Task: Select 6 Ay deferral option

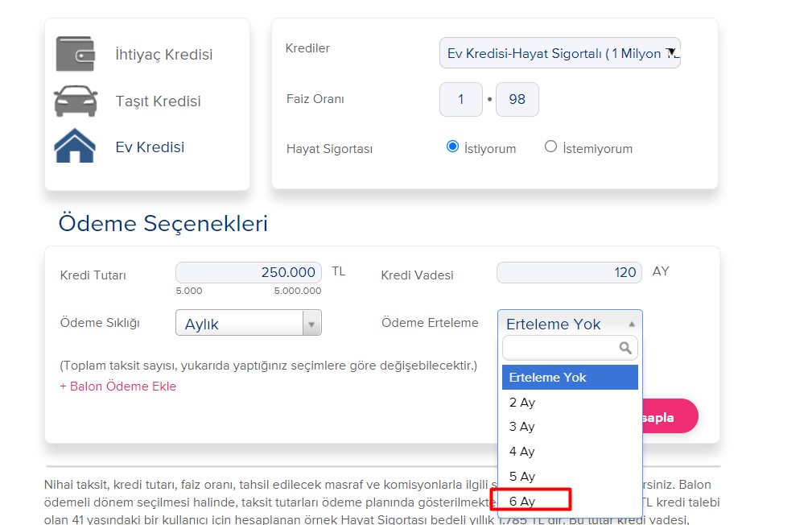Action: [x=523, y=501]
